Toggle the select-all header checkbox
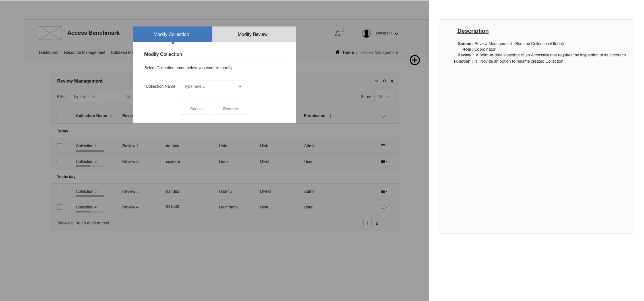 (x=60, y=116)
